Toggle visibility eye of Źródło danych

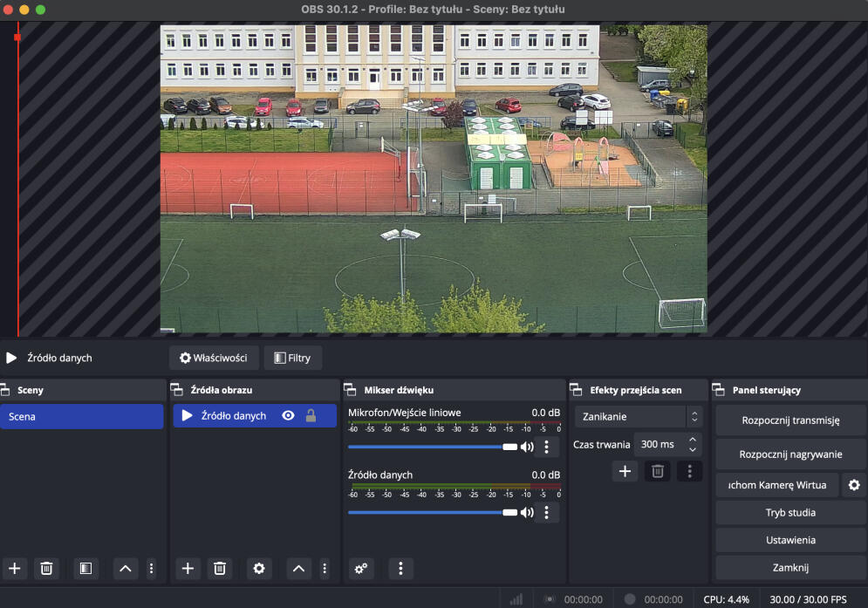pyautogui.click(x=288, y=416)
